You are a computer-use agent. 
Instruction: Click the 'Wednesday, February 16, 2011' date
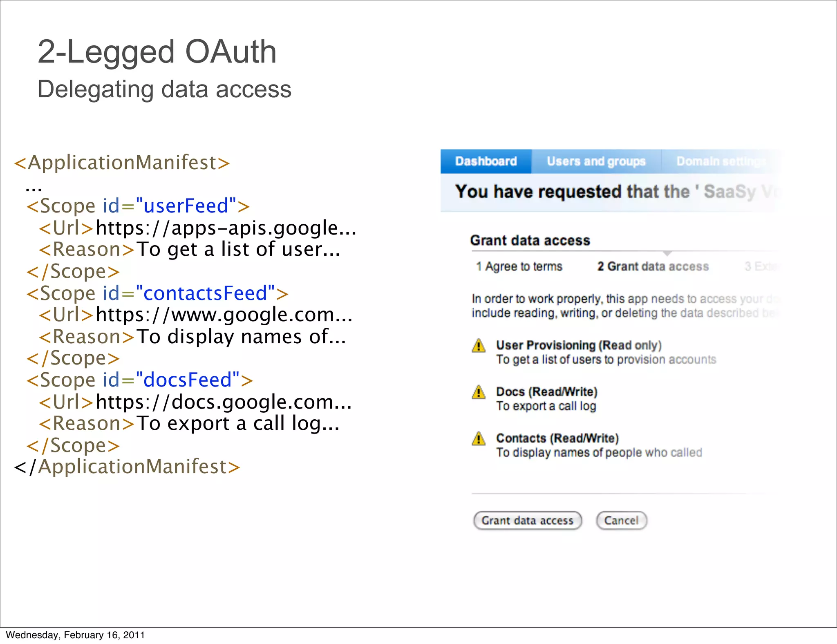75,635
